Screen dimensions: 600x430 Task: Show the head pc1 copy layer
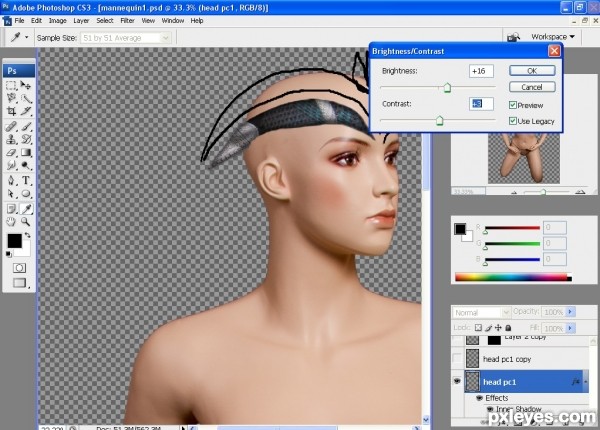click(457, 358)
